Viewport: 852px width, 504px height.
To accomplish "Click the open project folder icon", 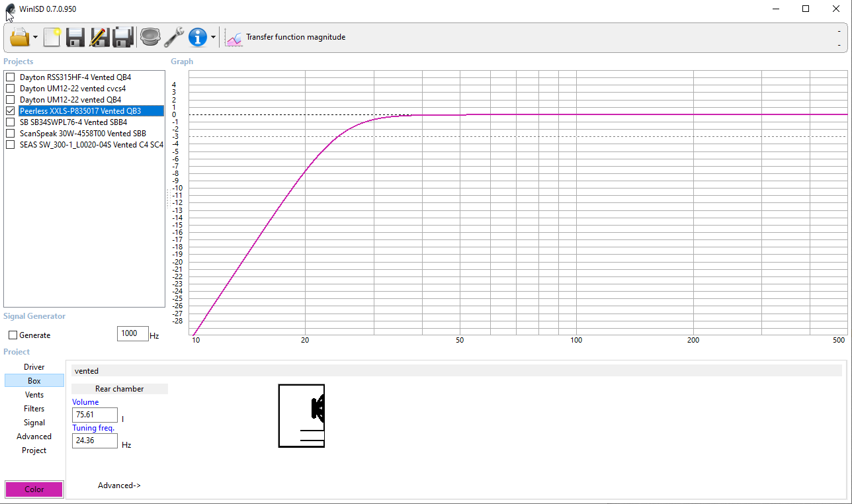I will tap(20, 37).
